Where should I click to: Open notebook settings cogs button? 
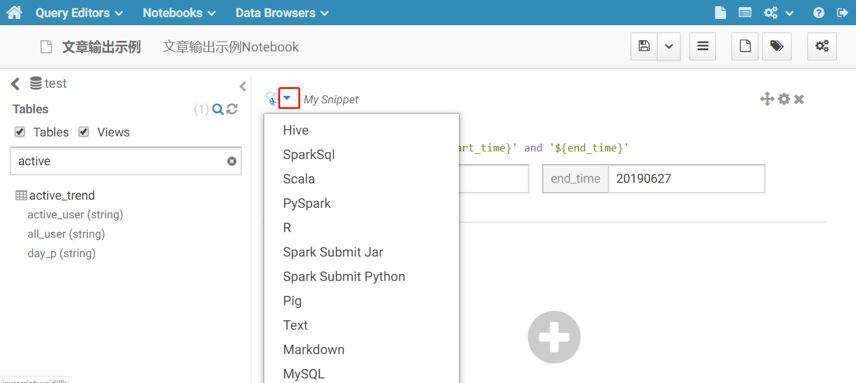(822, 46)
